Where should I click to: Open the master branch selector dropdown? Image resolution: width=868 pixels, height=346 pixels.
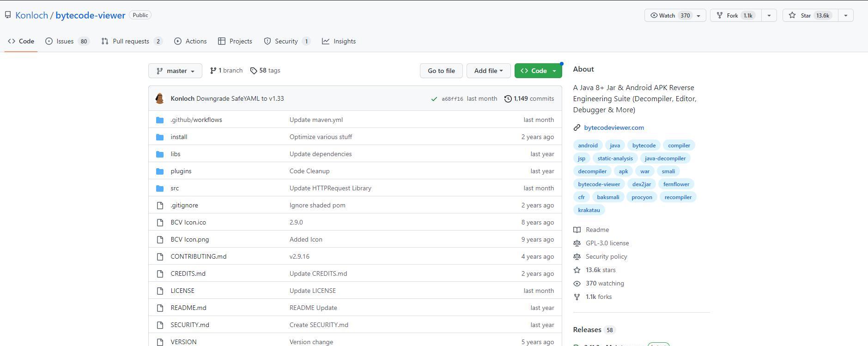[175, 71]
